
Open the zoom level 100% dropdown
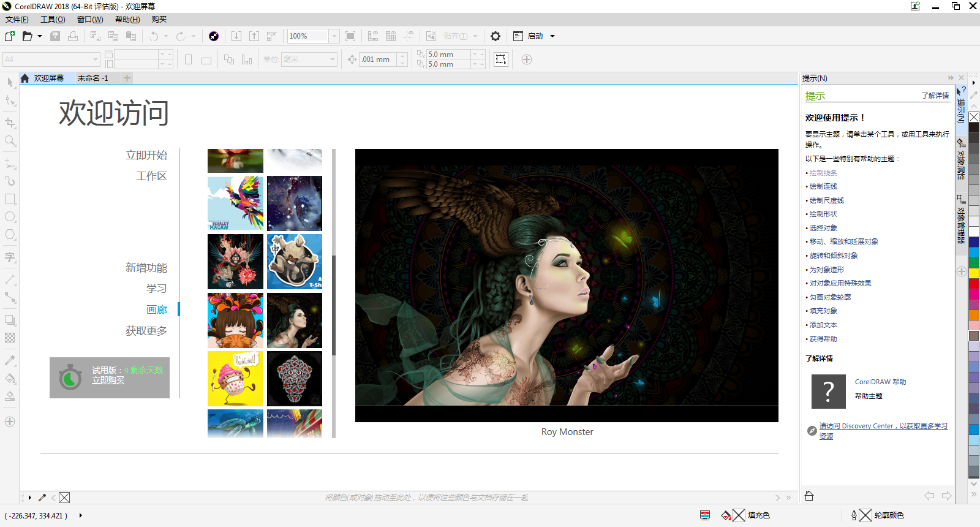334,36
